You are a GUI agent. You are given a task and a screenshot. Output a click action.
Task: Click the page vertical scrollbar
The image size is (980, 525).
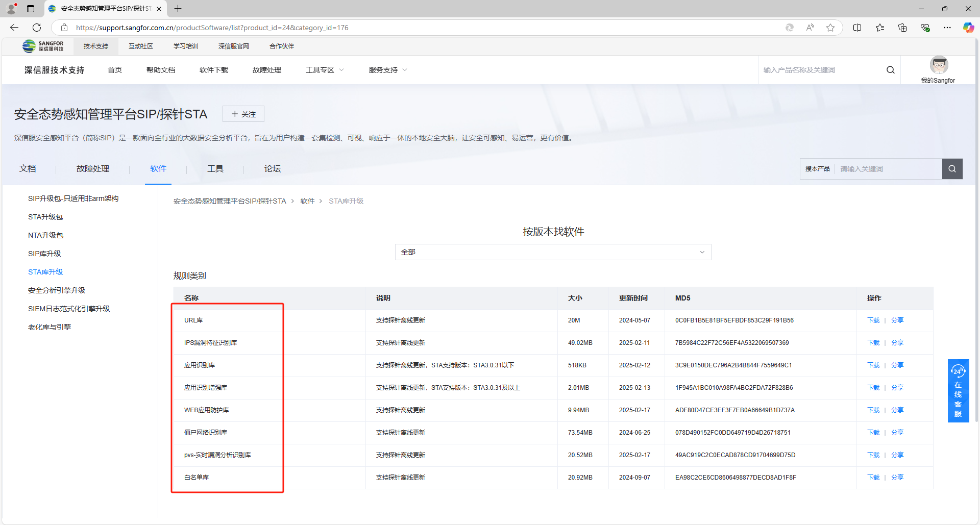coord(977,230)
